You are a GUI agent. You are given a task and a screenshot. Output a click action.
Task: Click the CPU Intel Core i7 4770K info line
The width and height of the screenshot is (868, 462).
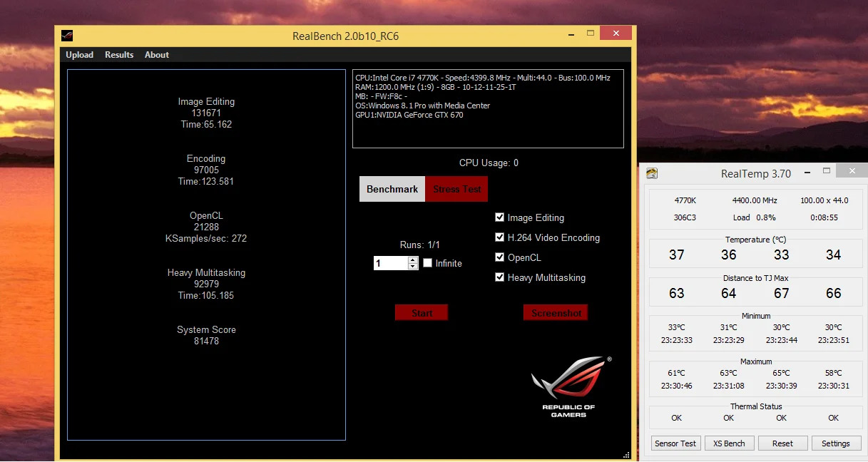[x=483, y=78]
